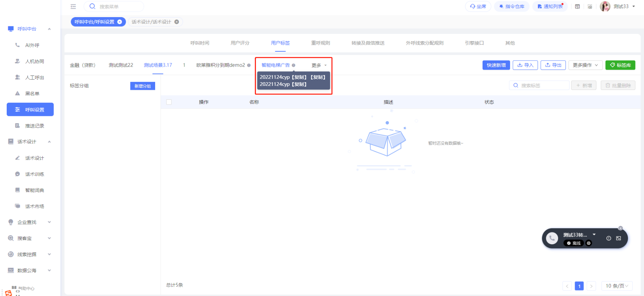The height and width of the screenshot is (296, 644).
Task: Click the screenshot capture icon in top bar
Action: (590, 6)
